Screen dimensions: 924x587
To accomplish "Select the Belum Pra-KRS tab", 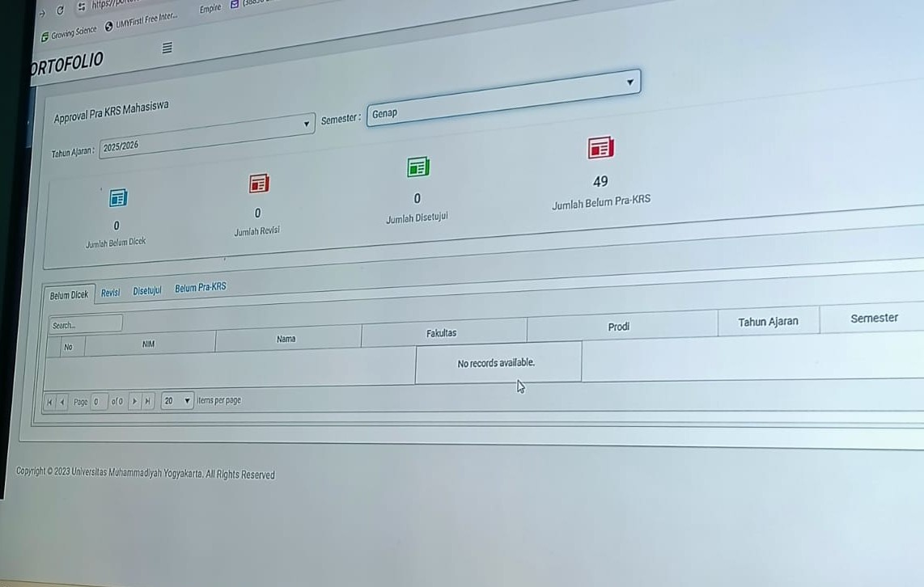I will tap(201, 287).
